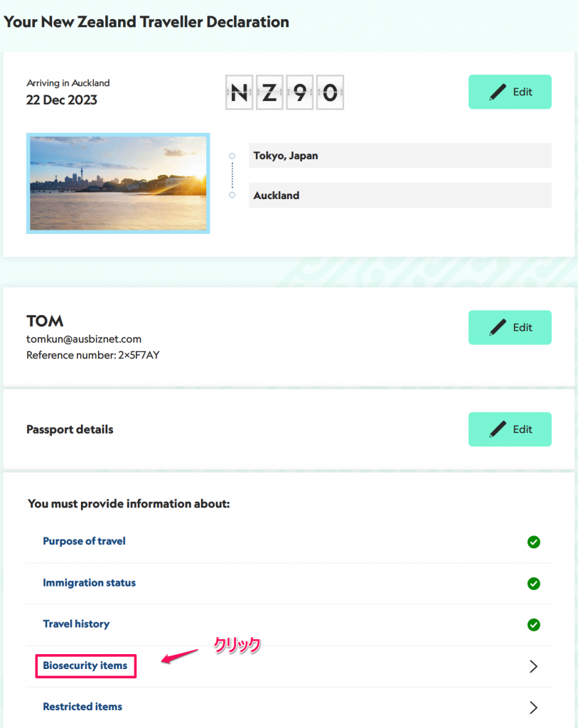Click the pencil icon in the trip Edit button
This screenshot has height=728, width=578.
pyautogui.click(x=498, y=92)
